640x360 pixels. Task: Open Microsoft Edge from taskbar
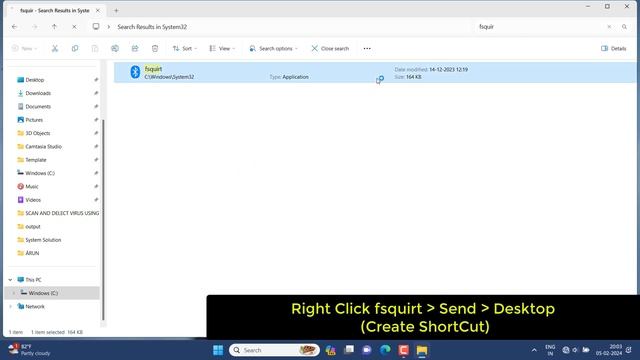tap(385, 350)
